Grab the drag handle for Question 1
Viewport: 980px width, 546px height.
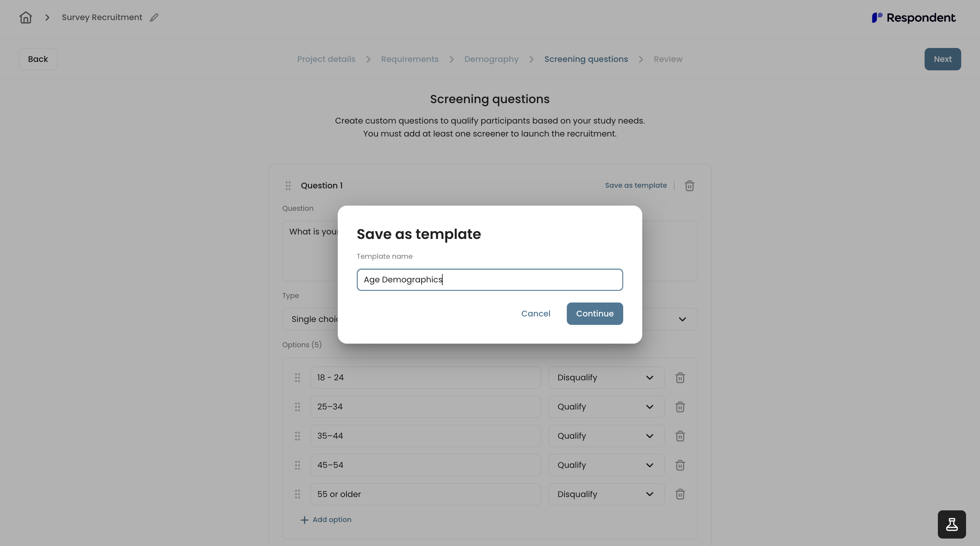tap(288, 186)
